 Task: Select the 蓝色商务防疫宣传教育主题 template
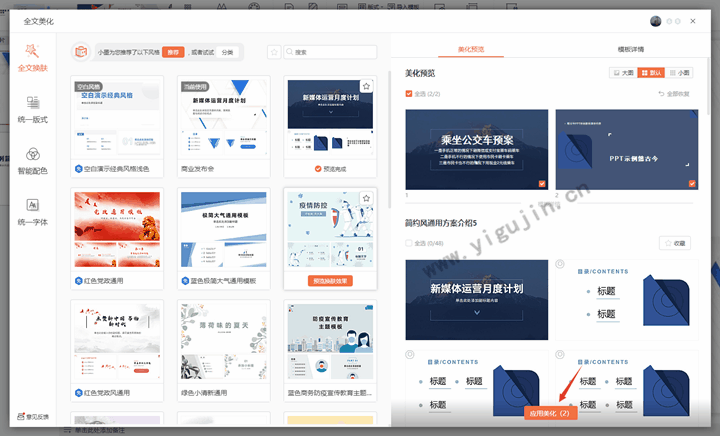pos(330,351)
